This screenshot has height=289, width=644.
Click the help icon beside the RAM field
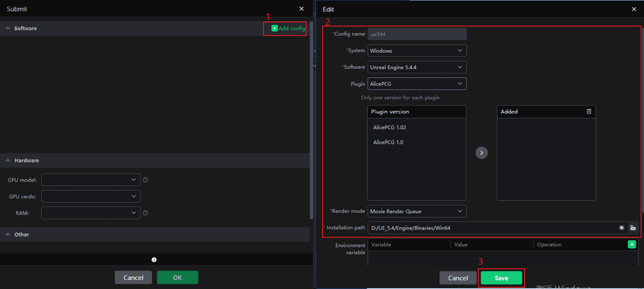coord(146,213)
